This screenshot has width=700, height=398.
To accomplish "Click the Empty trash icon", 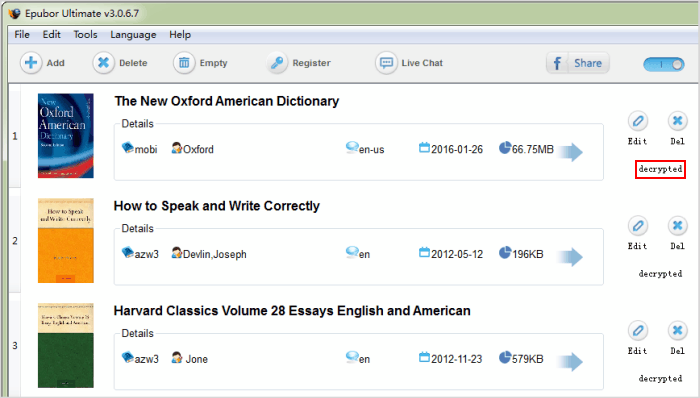I will pos(184,62).
